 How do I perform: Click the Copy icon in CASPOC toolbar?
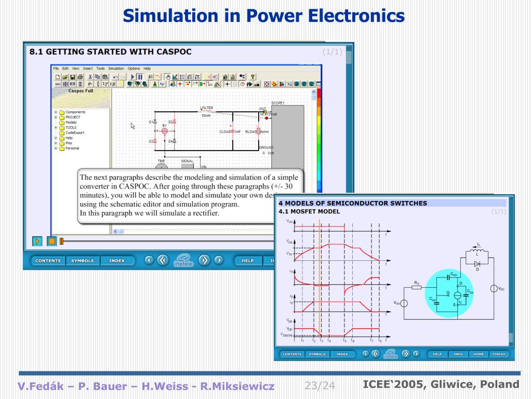(97, 77)
